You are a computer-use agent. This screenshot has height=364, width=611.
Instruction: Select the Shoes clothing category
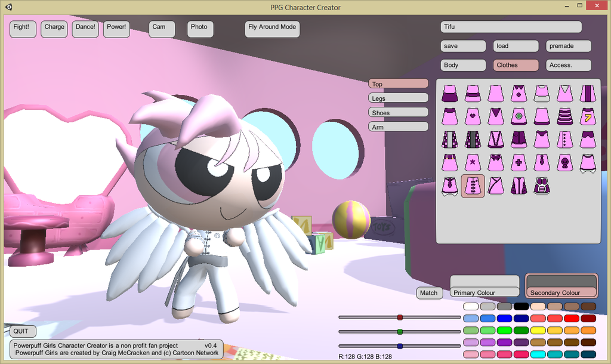398,112
